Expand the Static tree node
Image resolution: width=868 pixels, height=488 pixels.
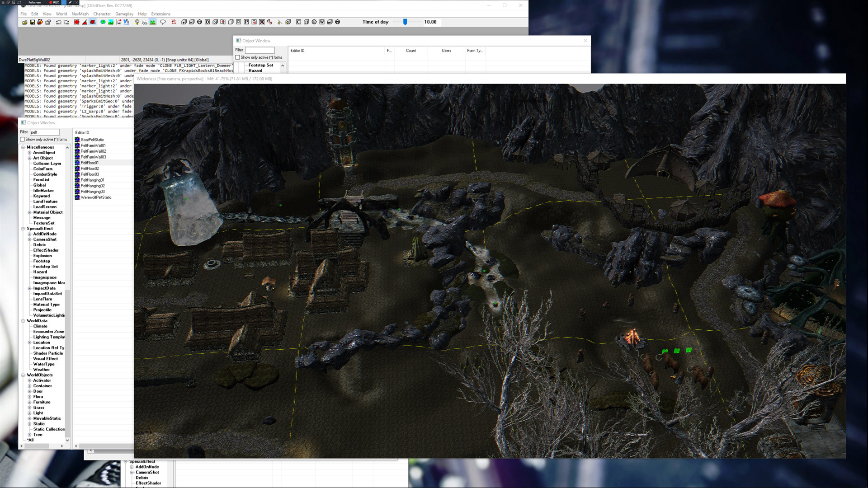pyautogui.click(x=29, y=424)
